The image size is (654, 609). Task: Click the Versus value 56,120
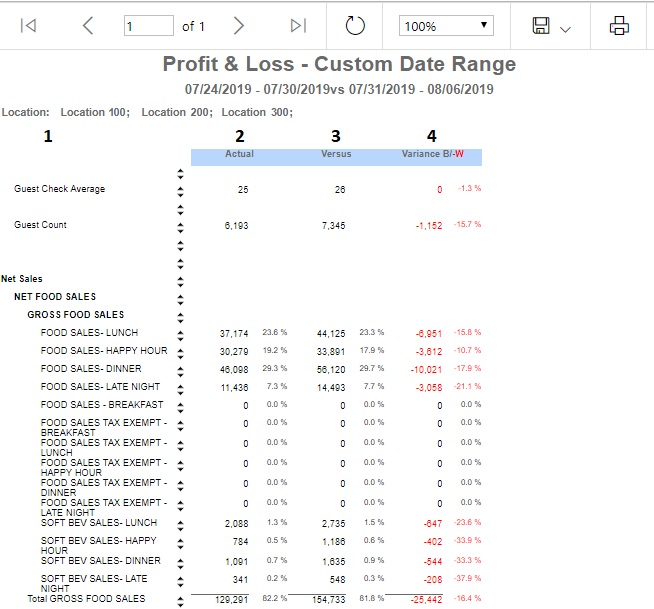tap(331, 370)
